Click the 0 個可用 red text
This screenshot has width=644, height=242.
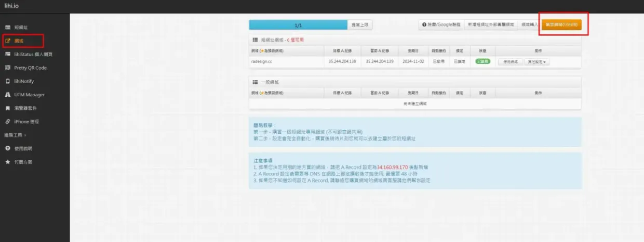coord(294,40)
